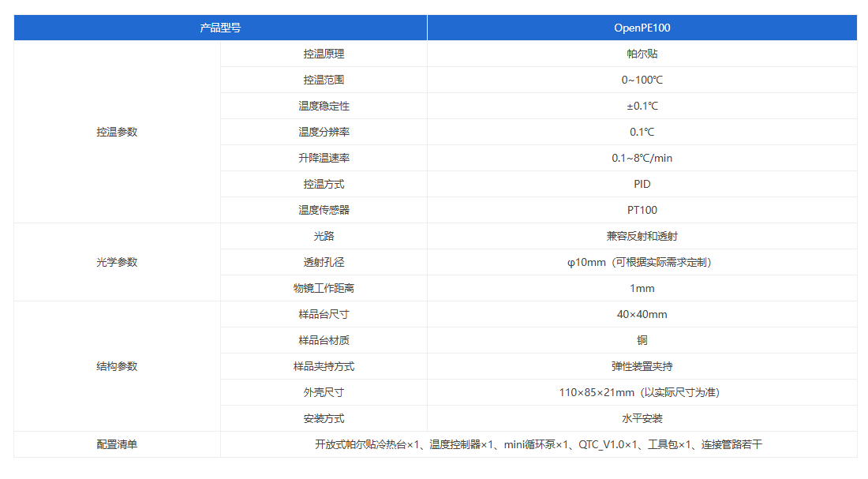The height and width of the screenshot is (479, 868).
Task: Click the OpenPE100 header cell
Action: (x=642, y=28)
